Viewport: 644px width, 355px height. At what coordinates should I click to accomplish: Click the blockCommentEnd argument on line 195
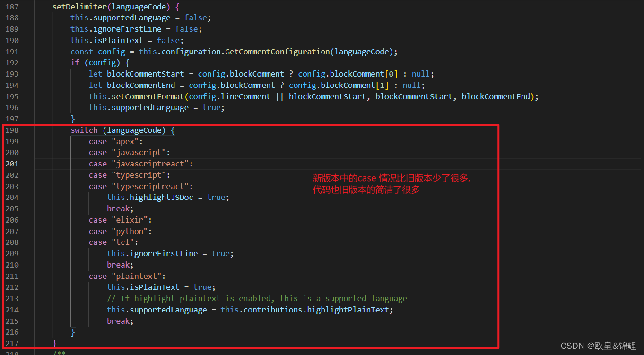[496, 96]
